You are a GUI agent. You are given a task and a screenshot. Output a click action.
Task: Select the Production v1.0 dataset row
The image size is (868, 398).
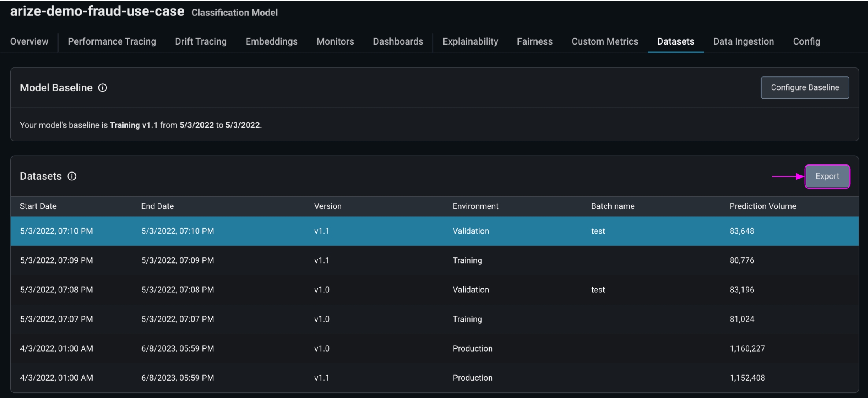pos(433,348)
